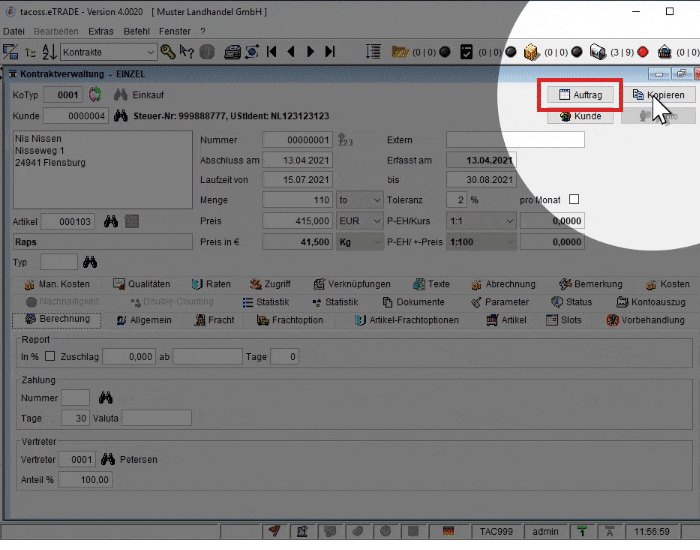Viewport: 700px width, 550px height.
Task: Toggle the In % checkbox
Action: 50,356
